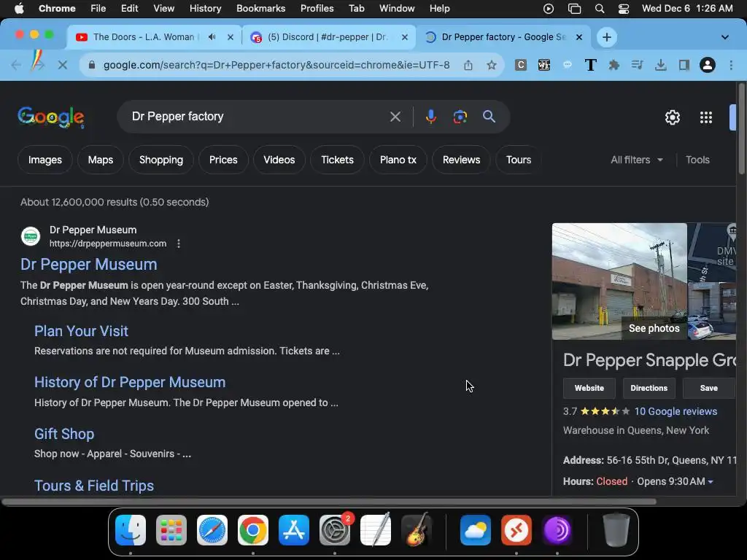Viewport: 747px width, 560px height.
Task: Open Launchpad from the Dock
Action: point(171,530)
